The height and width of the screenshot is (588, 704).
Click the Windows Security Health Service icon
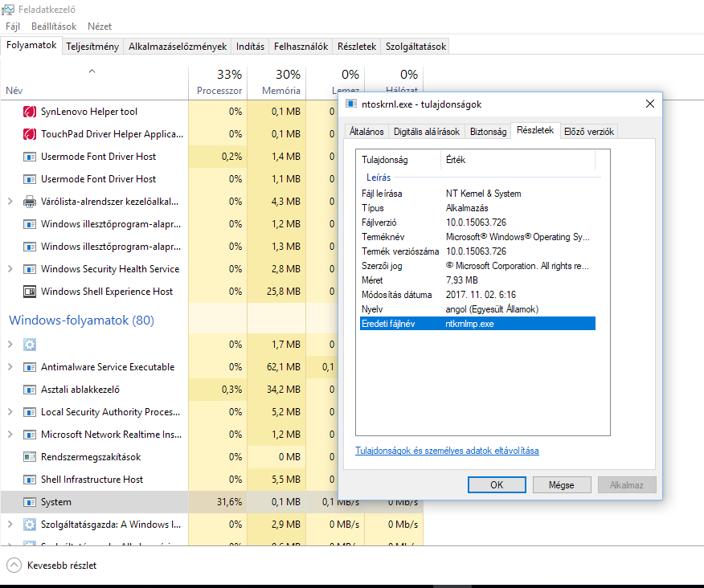pos(30,269)
